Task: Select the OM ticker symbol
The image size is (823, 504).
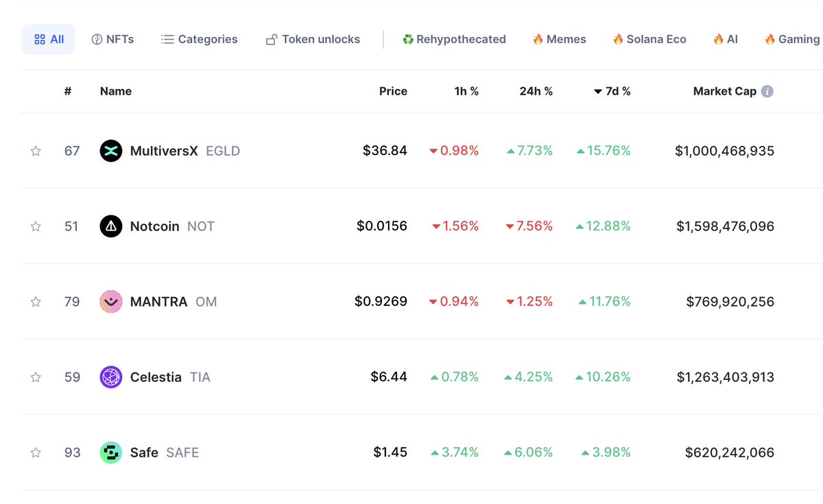Action: (x=206, y=302)
